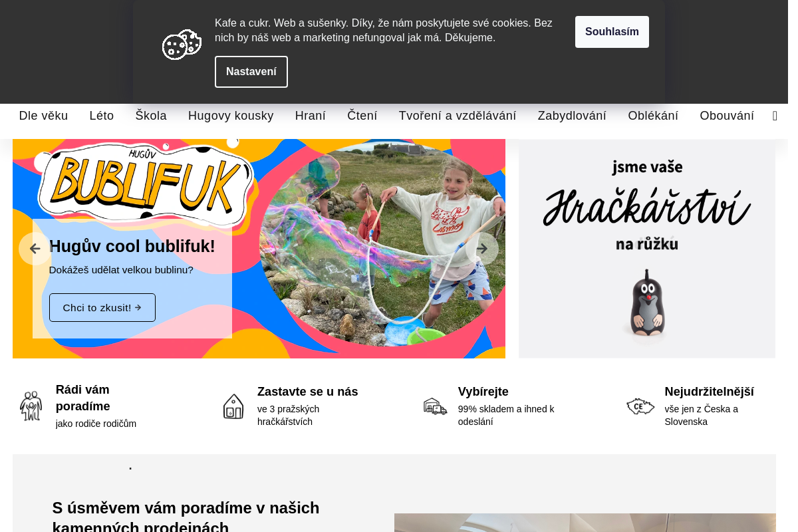The width and height of the screenshot is (798, 532).
Task: Click the family icon next to Rádi vám poradíme
Action: tap(31, 406)
